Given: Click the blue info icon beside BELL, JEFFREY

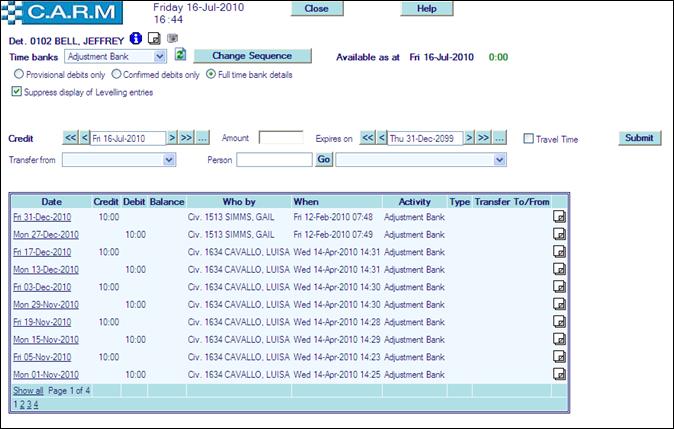Looking at the screenshot, I should click(x=136, y=38).
